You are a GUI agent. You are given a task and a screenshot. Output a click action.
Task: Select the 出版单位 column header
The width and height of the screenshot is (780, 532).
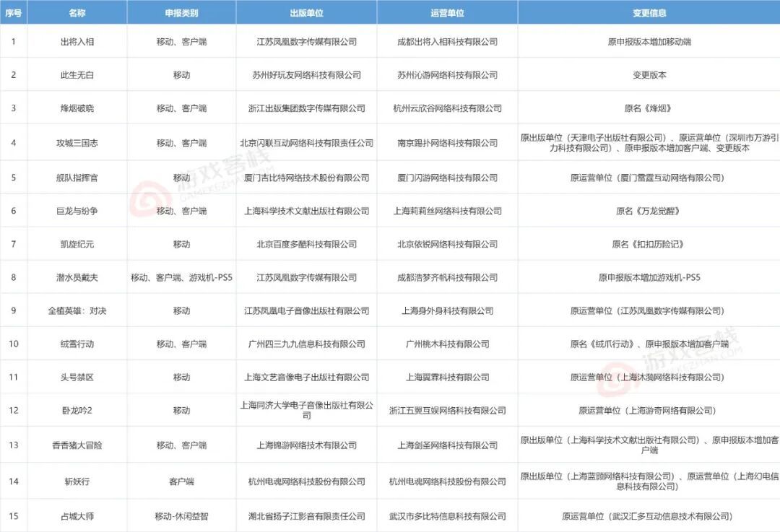[306, 13]
